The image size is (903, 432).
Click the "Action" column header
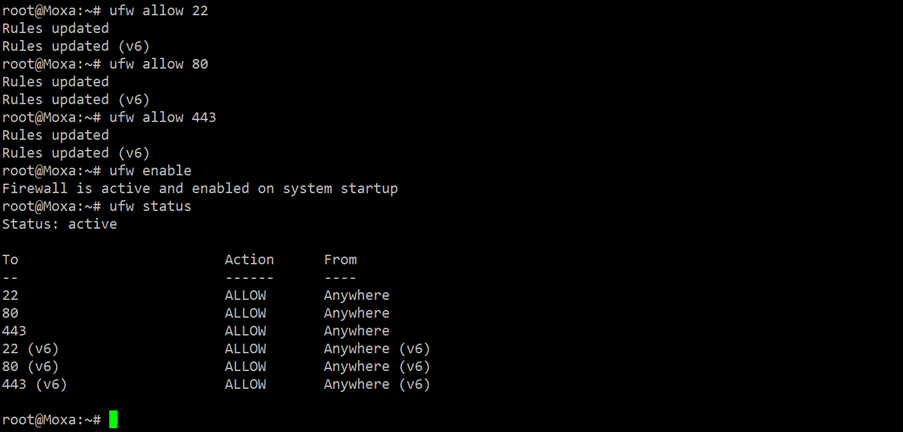pyautogui.click(x=249, y=260)
